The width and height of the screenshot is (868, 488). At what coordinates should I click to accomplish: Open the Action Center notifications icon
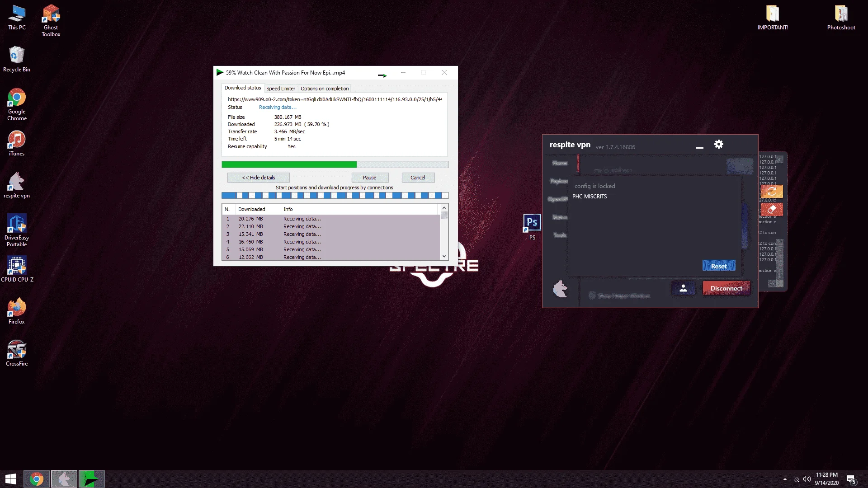click(x=851, y=479)
